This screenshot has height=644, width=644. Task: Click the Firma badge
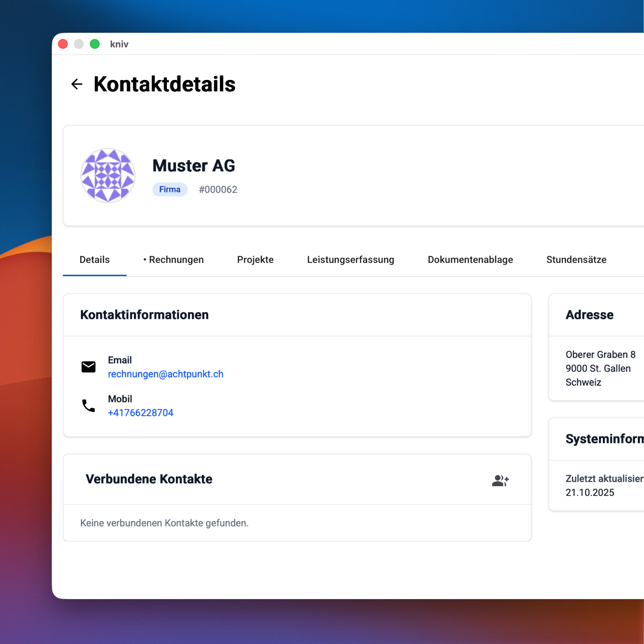169,189
